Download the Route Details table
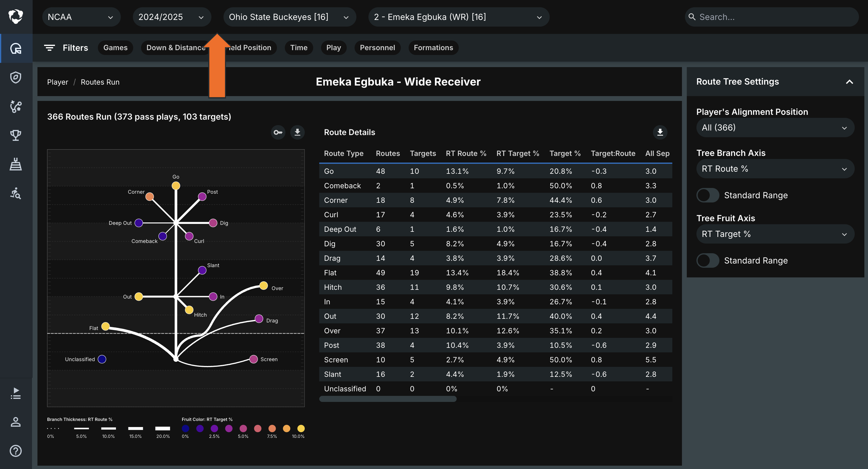Image resolution: width=868 pixels, height=469 pixels. [660, 132]
